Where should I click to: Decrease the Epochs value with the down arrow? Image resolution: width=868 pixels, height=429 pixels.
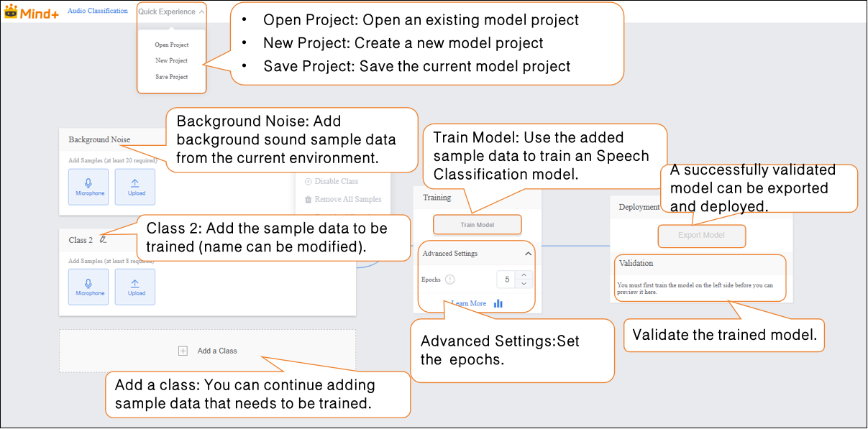click(x=524, y=284)
